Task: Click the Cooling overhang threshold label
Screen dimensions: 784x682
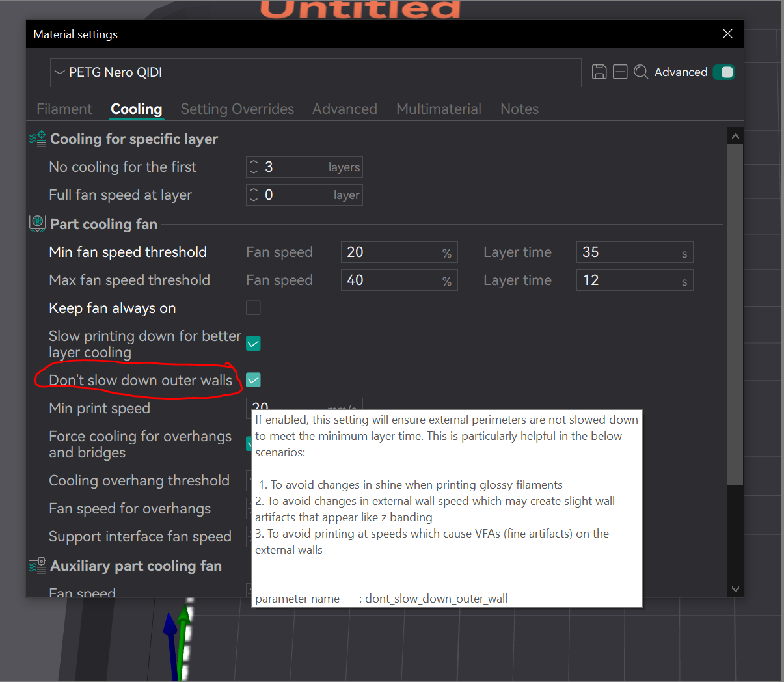Action: [x=139, y=480]
